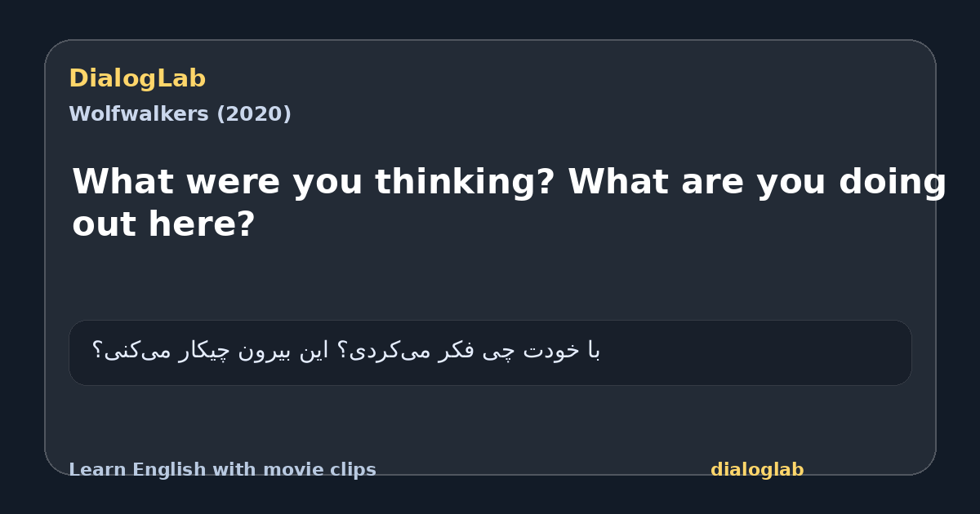
Task: Open the yellow dialoglab handle in footer
Action: pos(757,470)
